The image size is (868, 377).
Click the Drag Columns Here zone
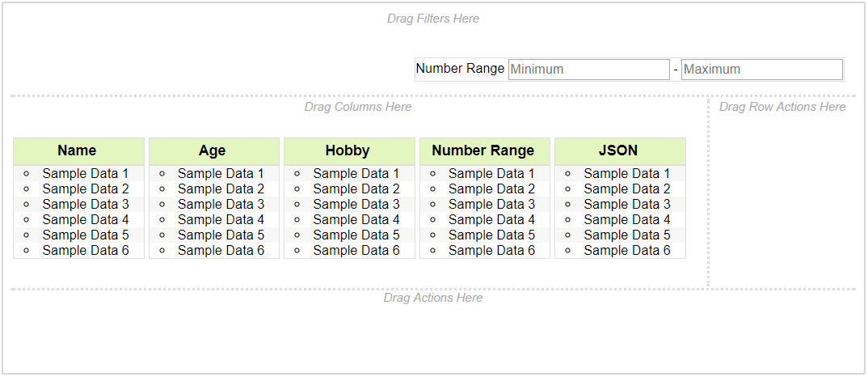[x=358, y=107]
